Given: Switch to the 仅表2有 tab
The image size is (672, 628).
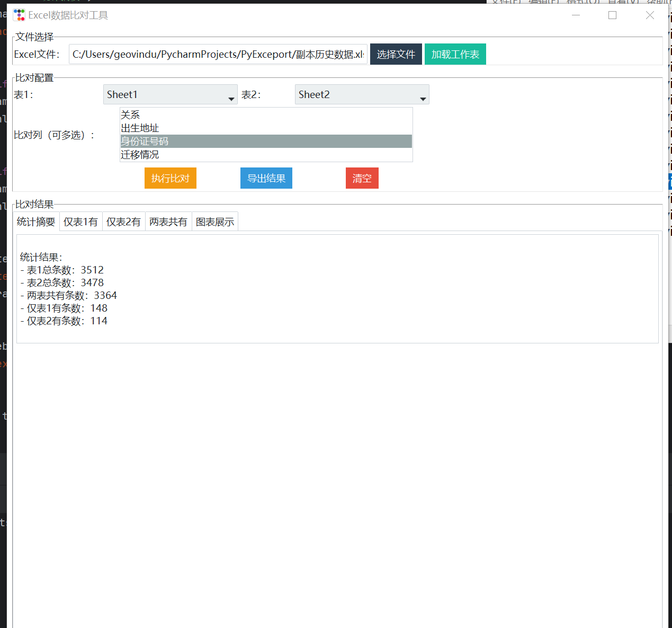Looking at the screenshot, I should 123,222.
